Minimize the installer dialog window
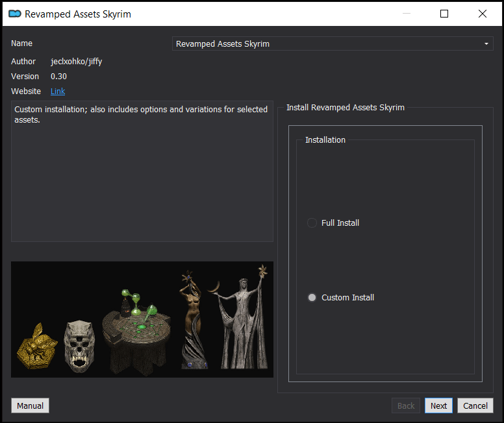Screen dimensions: 504x423 tap(407, 14)
